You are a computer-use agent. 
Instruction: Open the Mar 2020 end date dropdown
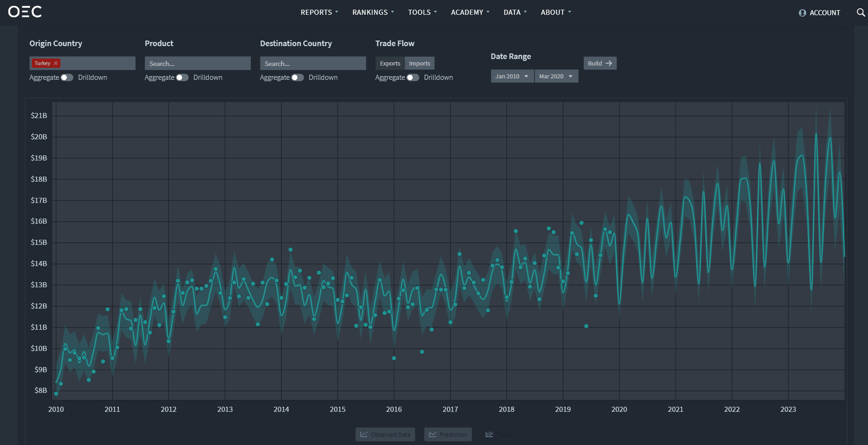tap(556, 76)
